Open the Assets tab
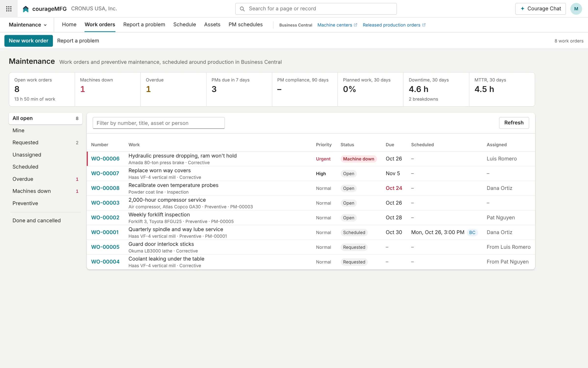Screen dimensions: 588x368 click(212, 25)
